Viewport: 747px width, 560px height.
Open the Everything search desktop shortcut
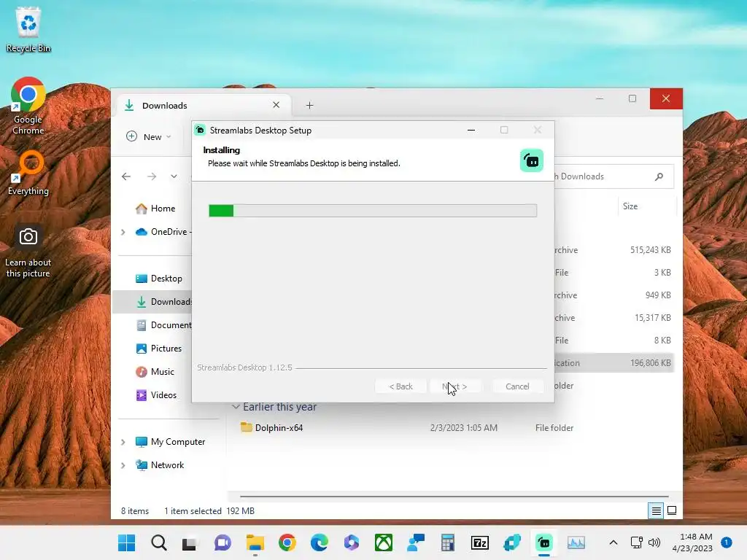tap(28, 173)
